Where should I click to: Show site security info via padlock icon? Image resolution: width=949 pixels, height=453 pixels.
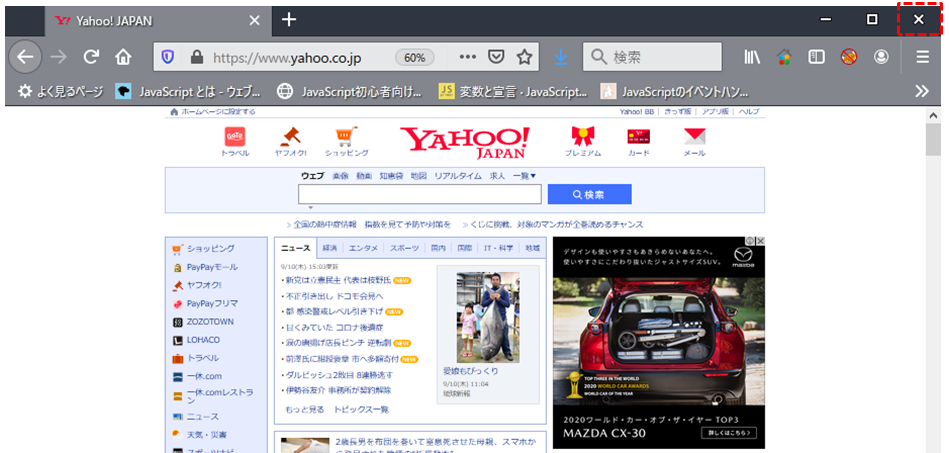pyautogui.click(x=196, y=58)
